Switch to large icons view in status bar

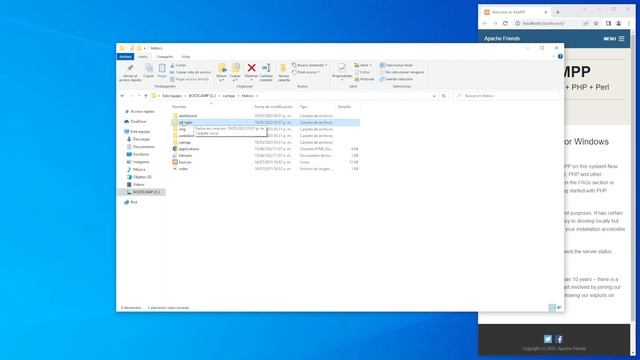click(x=559, y=308)
